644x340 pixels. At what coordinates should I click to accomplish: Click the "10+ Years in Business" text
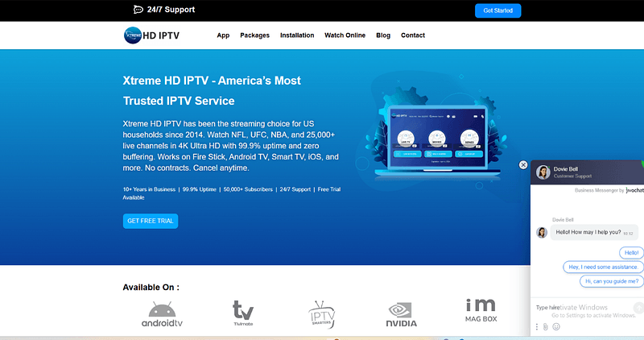click(x=149, y=189)
